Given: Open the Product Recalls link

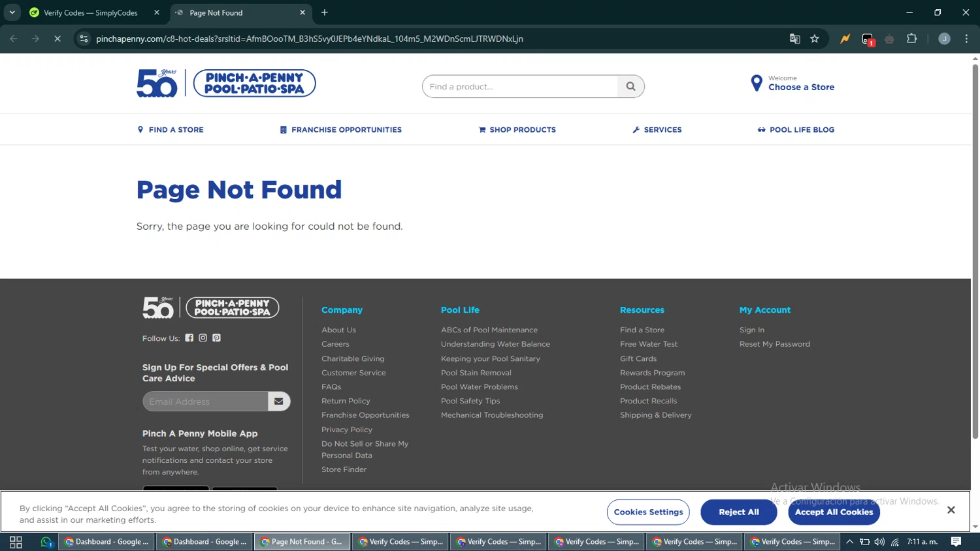Looking at the screenshot, I should [648, 401].
